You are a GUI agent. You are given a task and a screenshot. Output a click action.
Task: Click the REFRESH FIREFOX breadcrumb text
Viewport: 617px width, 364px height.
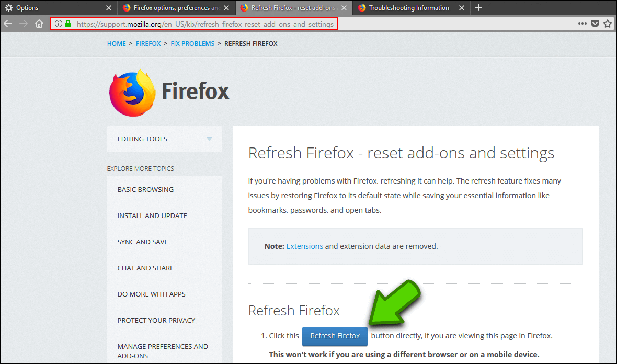251,44
